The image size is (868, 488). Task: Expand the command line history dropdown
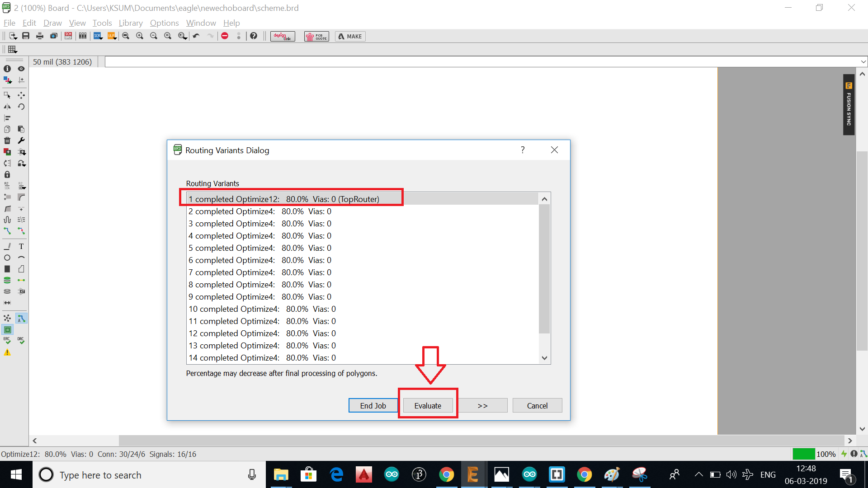point(863,62)
